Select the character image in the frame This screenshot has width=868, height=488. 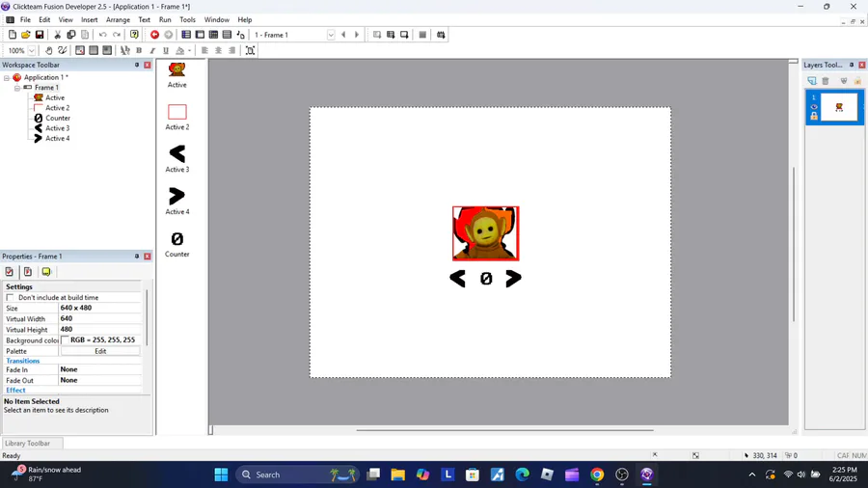point(485,233)
